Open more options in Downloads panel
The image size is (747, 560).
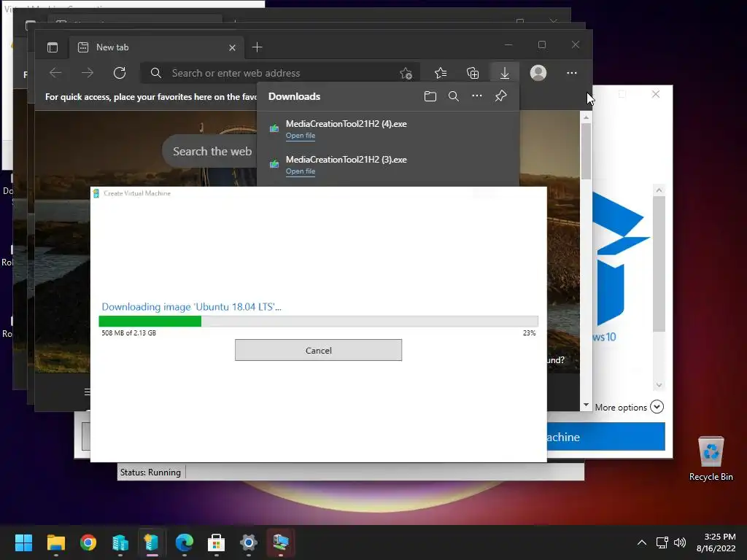coord(477,96)
